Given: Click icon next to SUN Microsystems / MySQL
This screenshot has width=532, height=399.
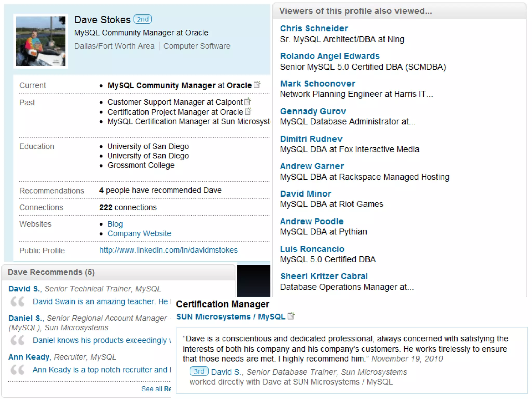Looking at the screenshot, I should pyautogui.click(x=291, y=316).
